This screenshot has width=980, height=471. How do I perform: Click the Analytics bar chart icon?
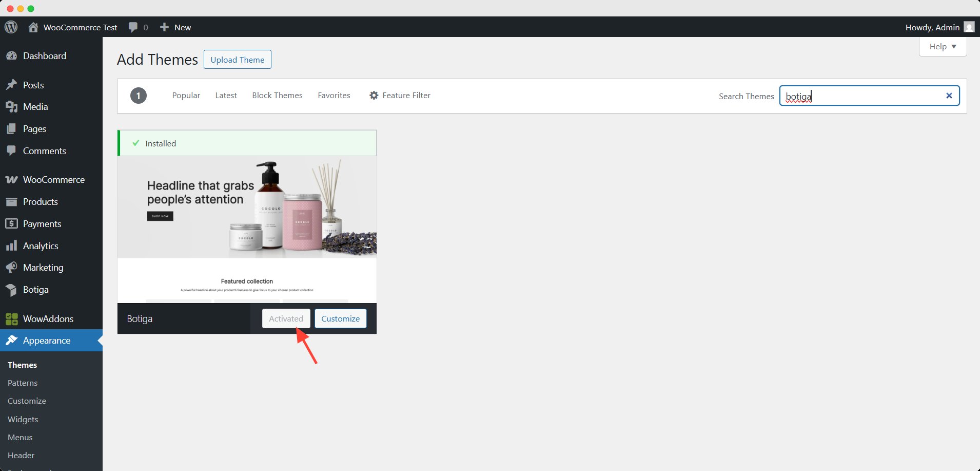(11, 246)
